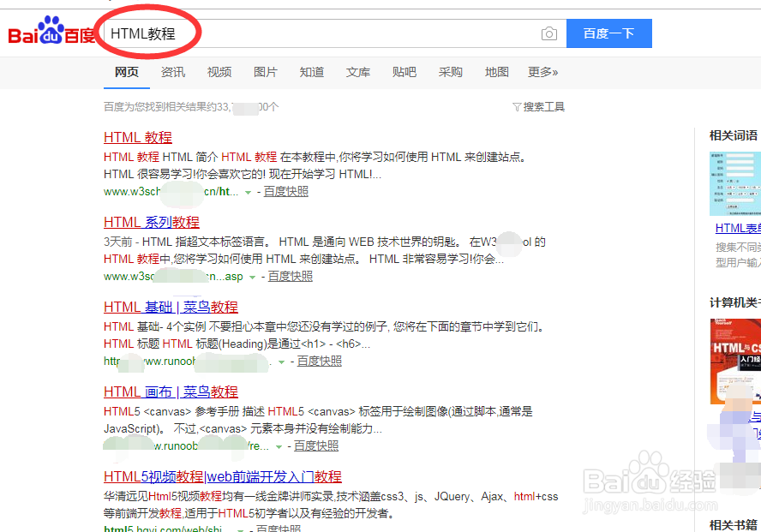
Task: View 百度快照 of the first result
Action: click(x=285, y=191)
